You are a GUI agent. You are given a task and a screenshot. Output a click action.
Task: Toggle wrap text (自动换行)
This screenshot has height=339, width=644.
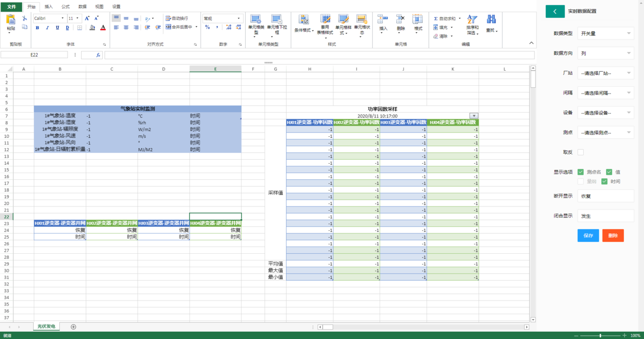tap(177, 18)
